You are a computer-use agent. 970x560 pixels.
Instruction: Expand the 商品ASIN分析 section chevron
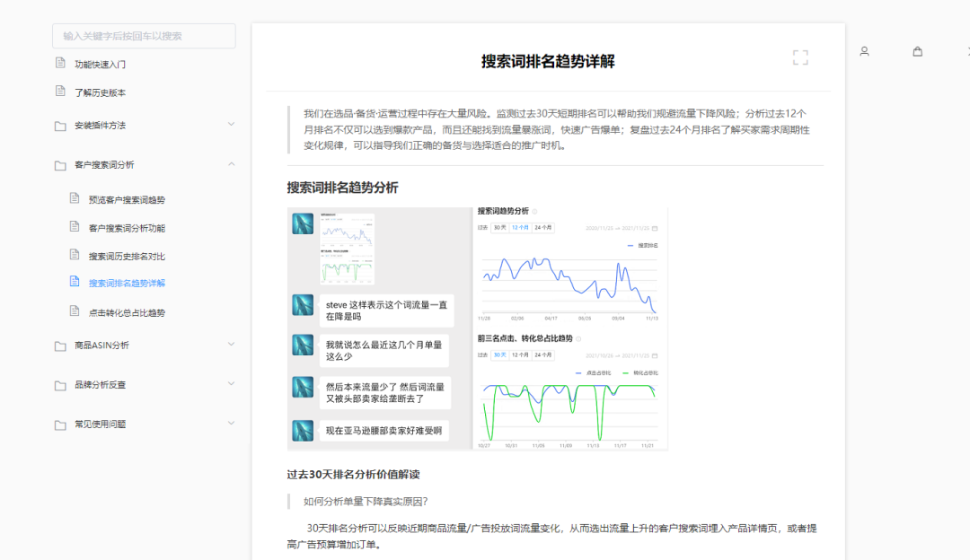231,345
